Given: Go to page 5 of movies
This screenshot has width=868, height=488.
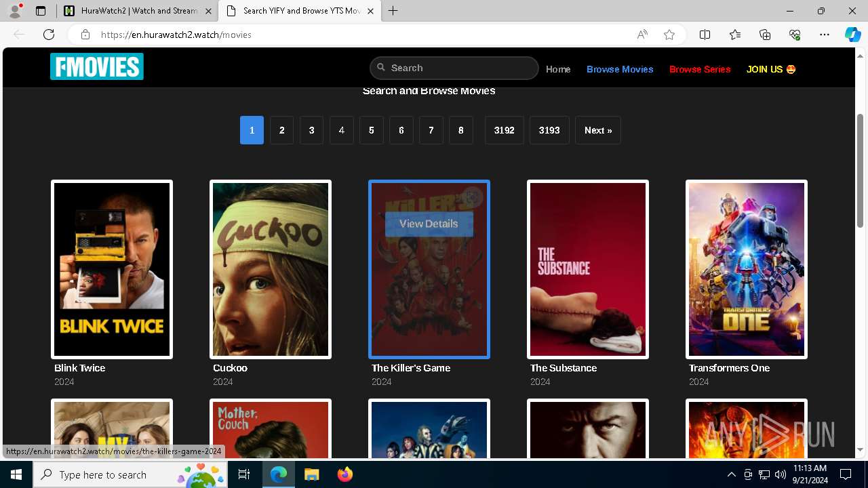Looking at the screenshot, I should tap(371, 130).
